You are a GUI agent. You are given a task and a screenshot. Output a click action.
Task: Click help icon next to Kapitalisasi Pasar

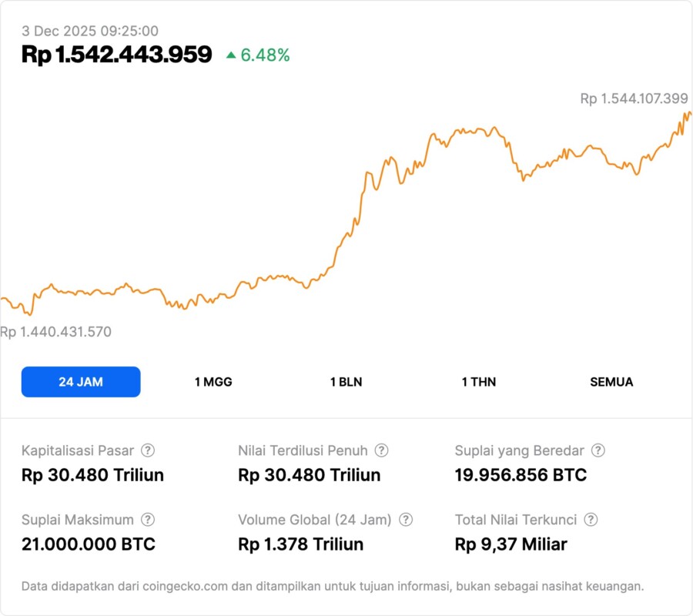point(148,450)
